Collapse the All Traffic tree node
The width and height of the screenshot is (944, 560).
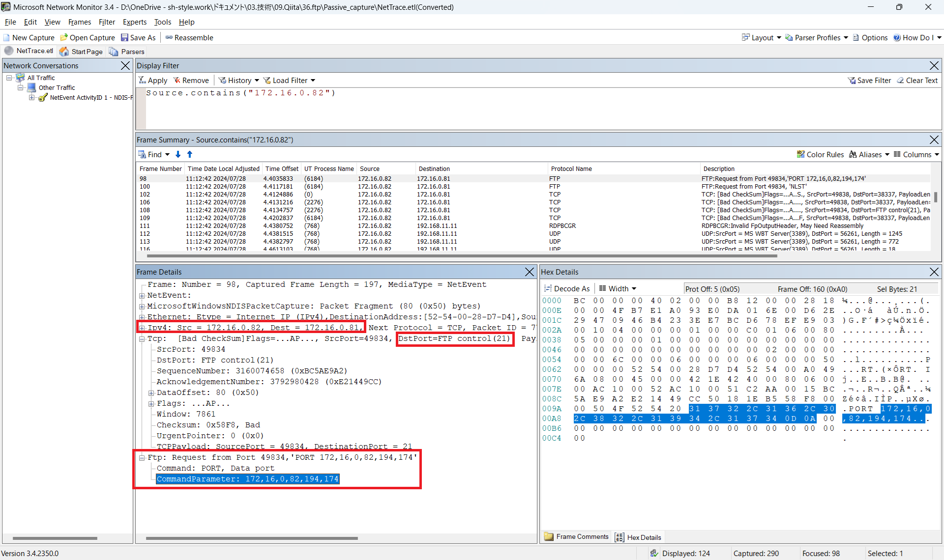tap(9, 78)
